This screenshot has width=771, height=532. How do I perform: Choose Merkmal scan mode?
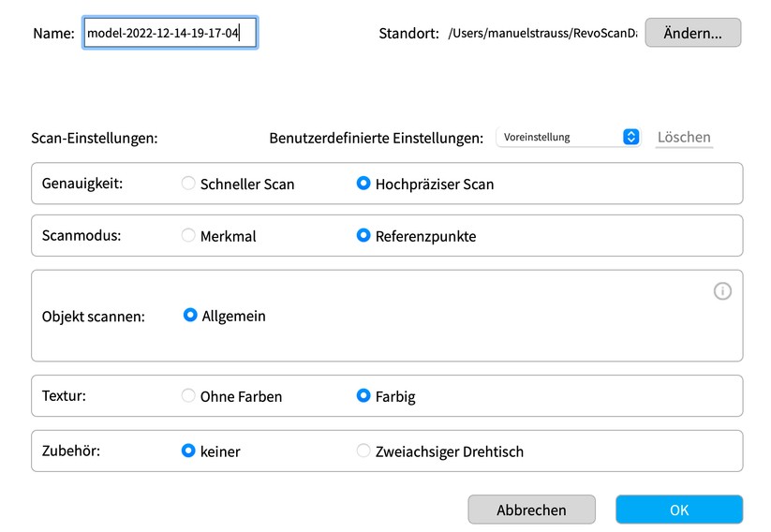[x=188, y=236]
